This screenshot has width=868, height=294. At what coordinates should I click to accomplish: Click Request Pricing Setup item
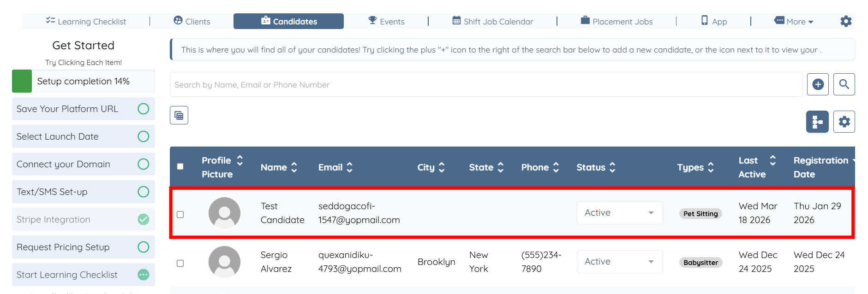tap(83, 247)
